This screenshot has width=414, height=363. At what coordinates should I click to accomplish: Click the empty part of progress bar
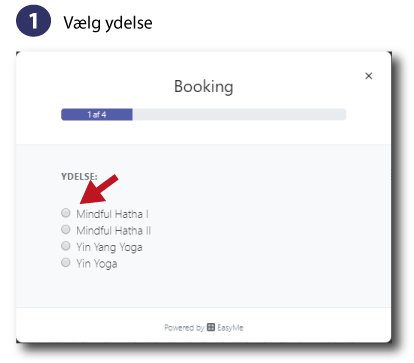239,114
